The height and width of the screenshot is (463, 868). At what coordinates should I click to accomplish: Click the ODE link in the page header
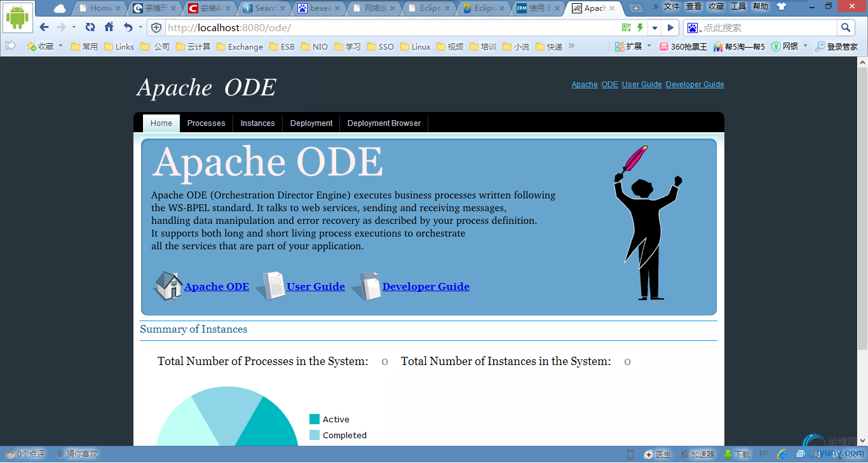(610, 85)
